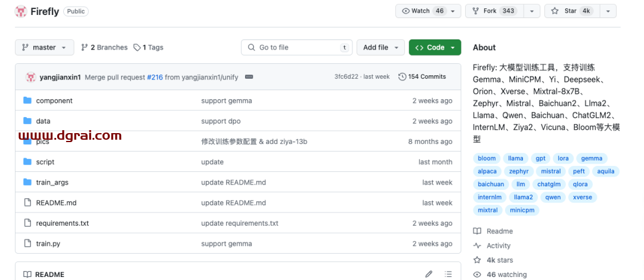Viewport: 644px width, 280px height.
Task: Open the 'update requirements.txt' commit message
Action: 240,223
